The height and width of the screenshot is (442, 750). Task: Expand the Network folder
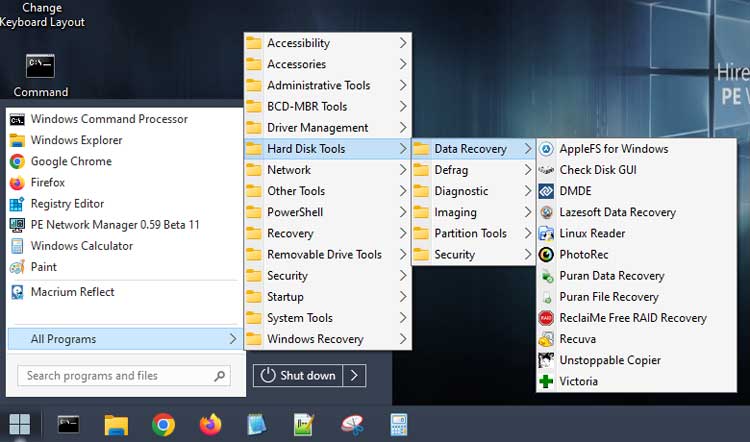coord(328,170)
